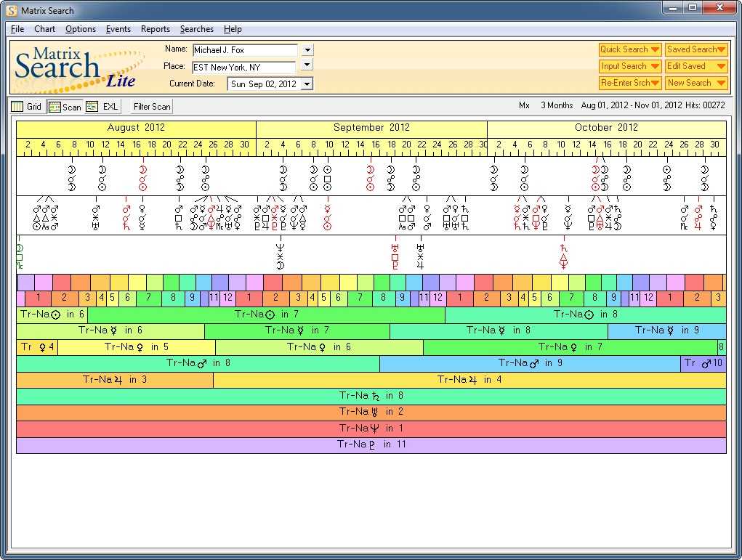
Task: Click the Scan view icon
Action: pos(55,107)
